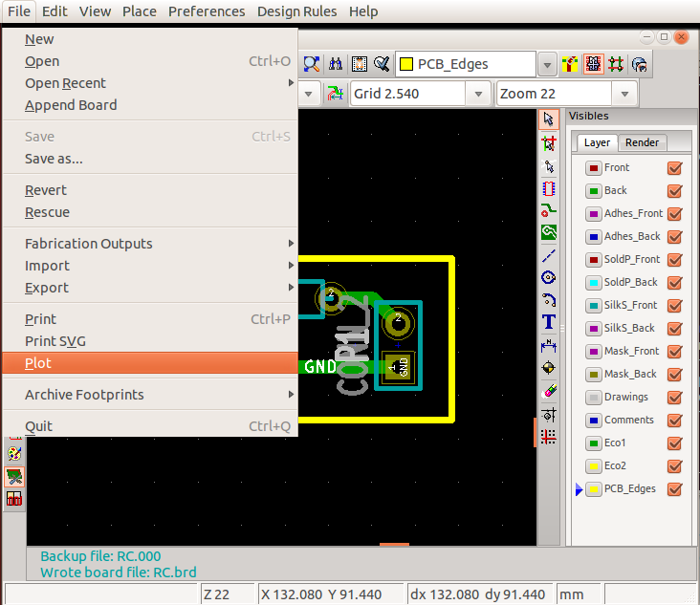Click the FreeRoute web router icon

coord(640,64)
